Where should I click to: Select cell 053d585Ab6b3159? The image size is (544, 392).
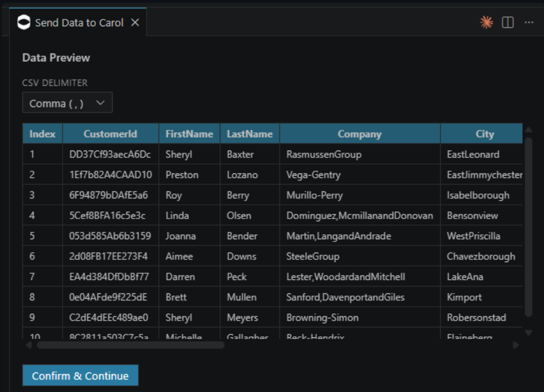(x=110, y=236)
